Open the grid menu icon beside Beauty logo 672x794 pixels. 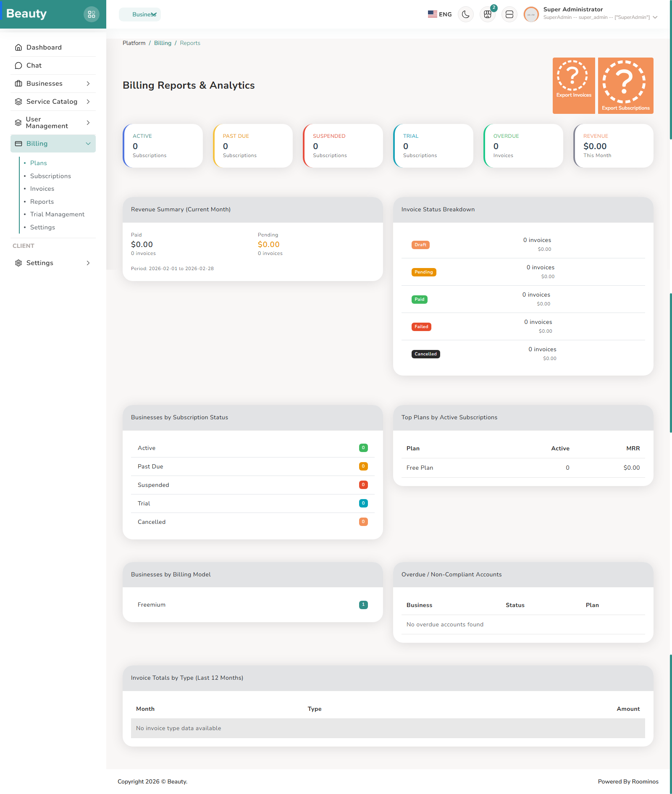pos(92,14)
